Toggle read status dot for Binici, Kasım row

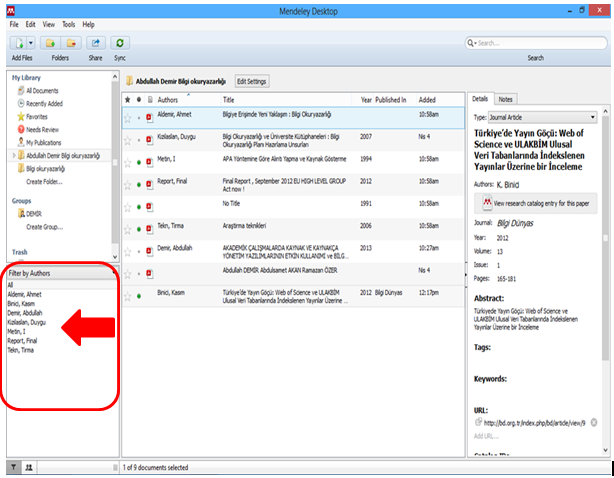tap(139, 296)
